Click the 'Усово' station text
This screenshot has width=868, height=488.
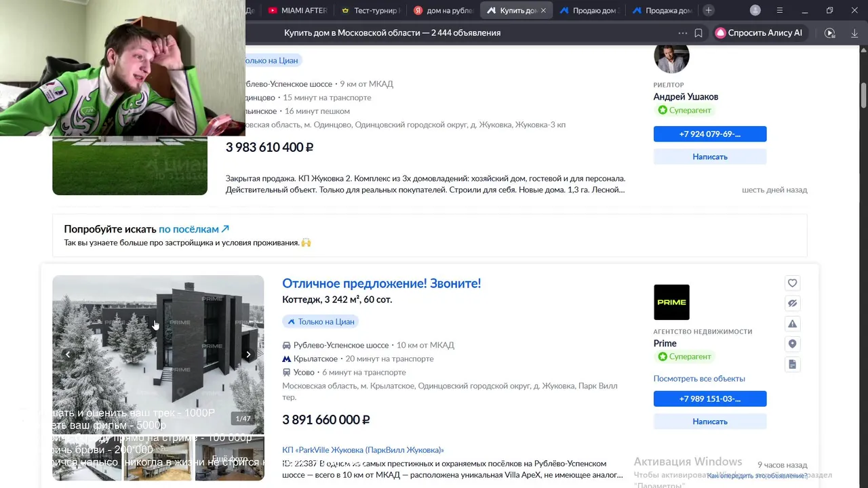(304, 372)
